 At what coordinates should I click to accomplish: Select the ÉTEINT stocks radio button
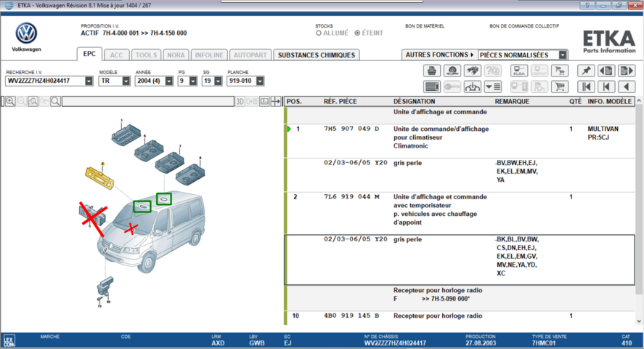click(x=357, y=33)
